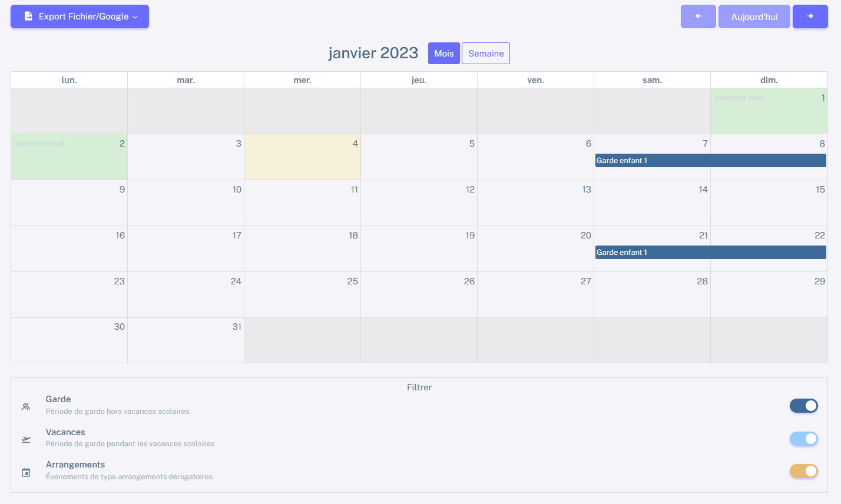Image resolution: width=841 pixels, height=504 pixels.
Task: Select the Vacances Noël event on January 2
Action: 40,144
